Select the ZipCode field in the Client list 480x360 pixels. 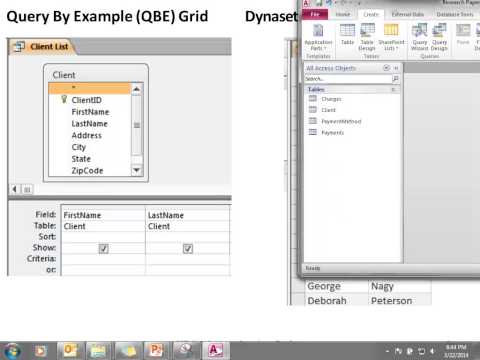click(x=87, y=170)
